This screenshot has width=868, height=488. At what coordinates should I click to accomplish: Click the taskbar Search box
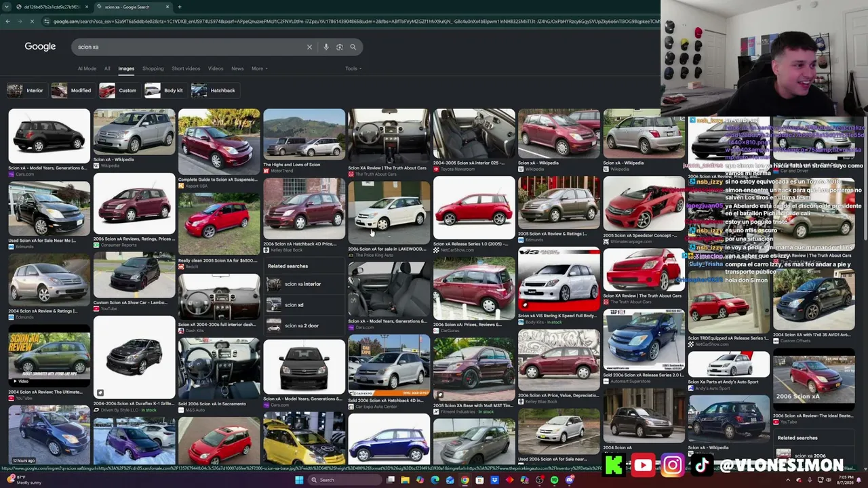pyautogui.click(x=345, y=480)
